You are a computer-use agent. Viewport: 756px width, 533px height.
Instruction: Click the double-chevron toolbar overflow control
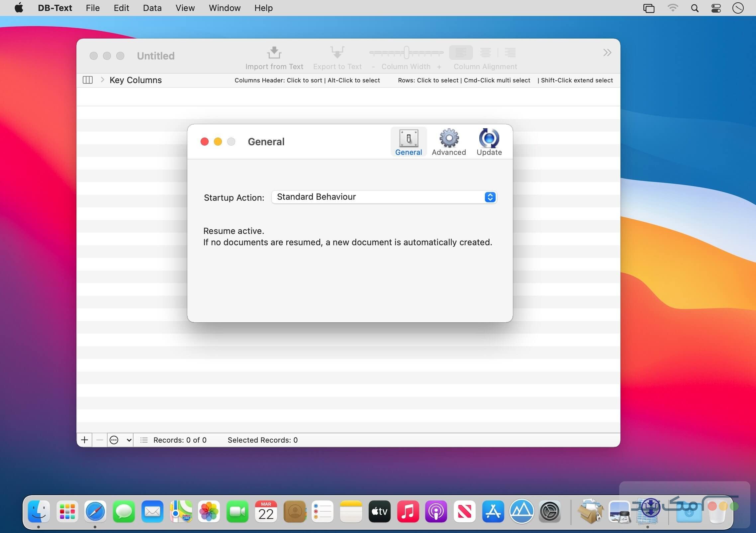pyautogui.click(x=607, y=53)
